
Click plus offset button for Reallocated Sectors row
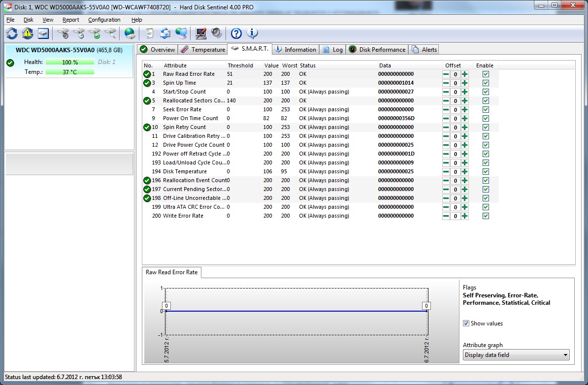pos(464,101)
